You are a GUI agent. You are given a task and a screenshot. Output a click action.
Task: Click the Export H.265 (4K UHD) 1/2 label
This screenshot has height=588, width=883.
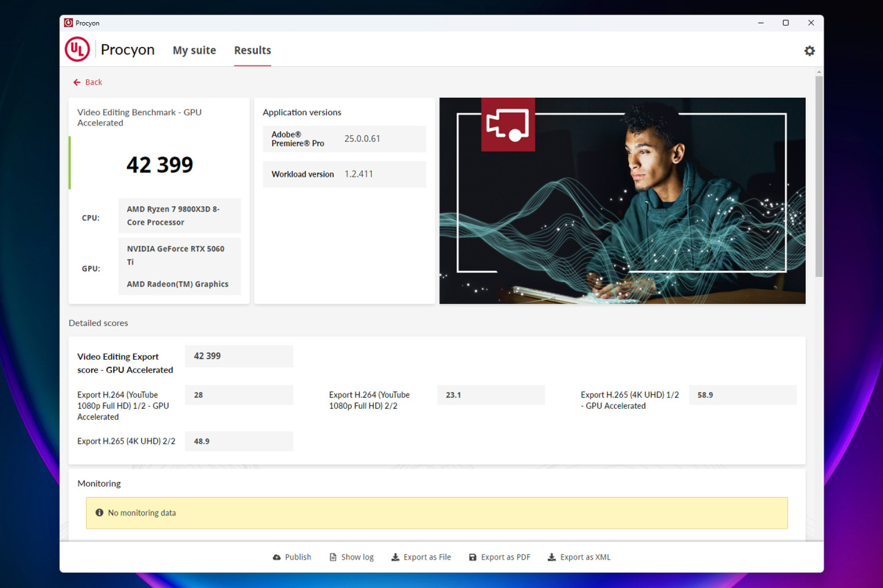(x=630, y=401)
